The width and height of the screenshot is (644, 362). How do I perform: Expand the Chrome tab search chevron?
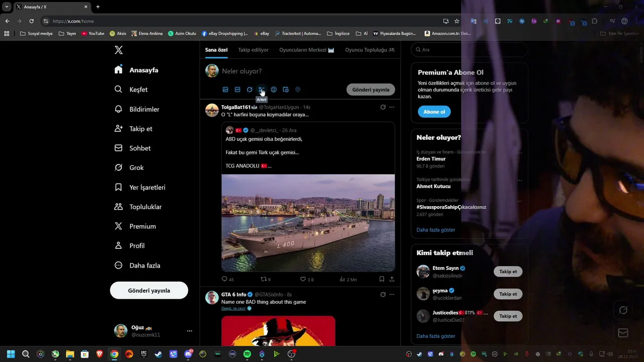click(x=7, y=7)
